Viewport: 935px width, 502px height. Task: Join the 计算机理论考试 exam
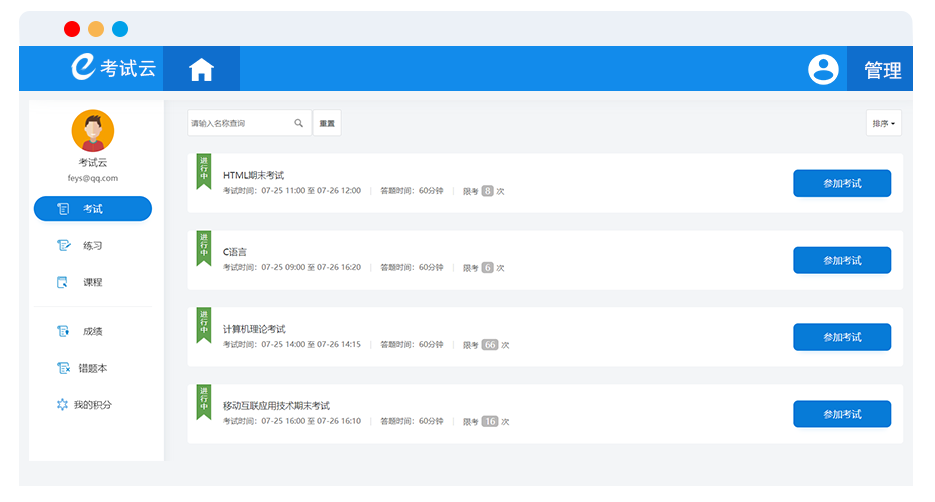[842, 337]
